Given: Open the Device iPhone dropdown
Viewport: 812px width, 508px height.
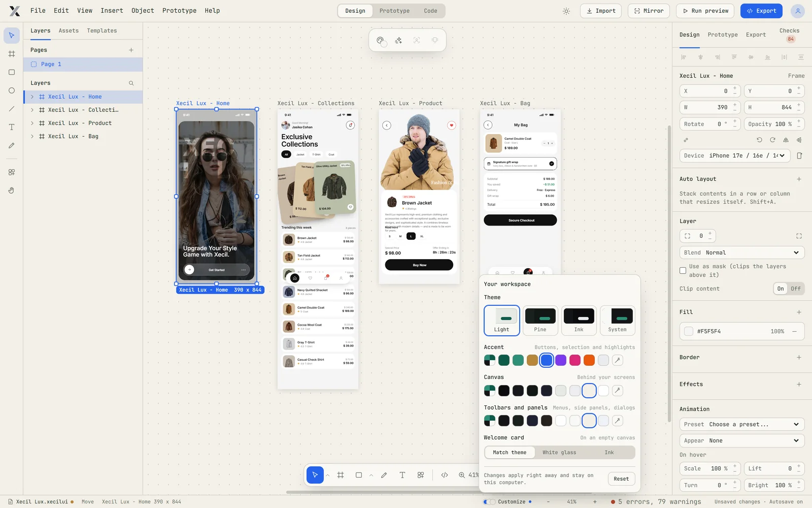Looking at the screenshot, I should (735, 155).
